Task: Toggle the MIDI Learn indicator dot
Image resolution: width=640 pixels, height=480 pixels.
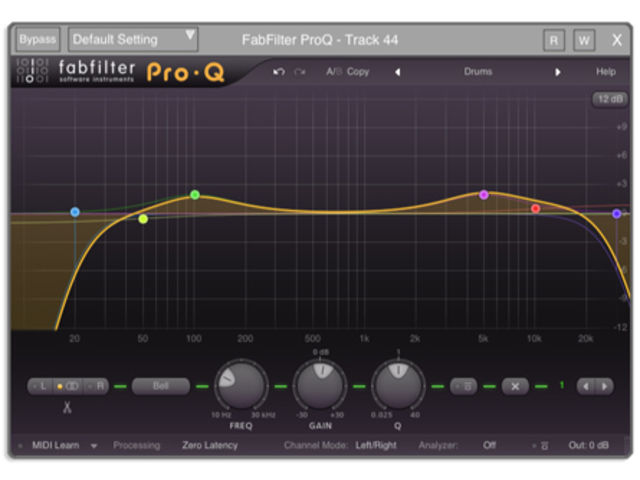Action: 20,446
